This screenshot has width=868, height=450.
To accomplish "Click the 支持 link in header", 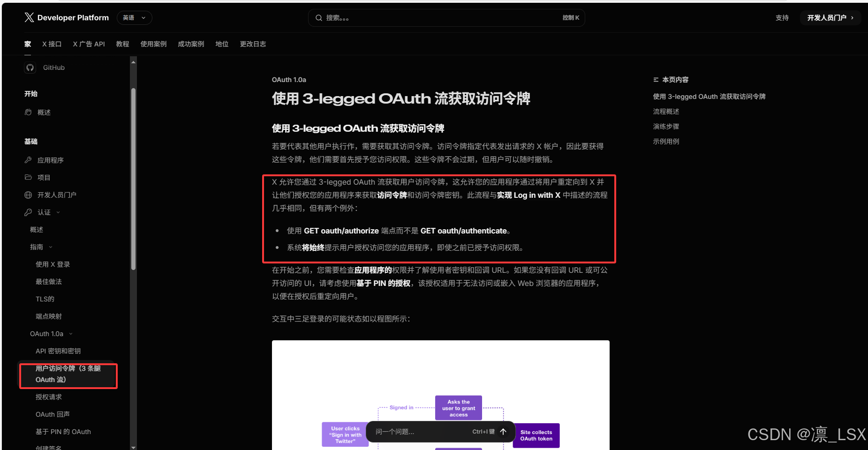I will pos(782,18).
